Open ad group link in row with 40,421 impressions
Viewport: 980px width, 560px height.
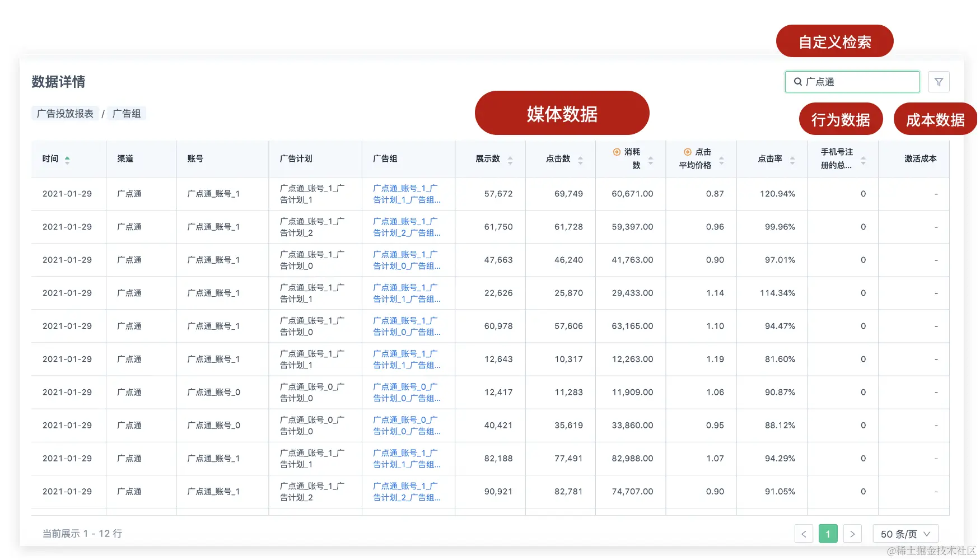(407, 425)
